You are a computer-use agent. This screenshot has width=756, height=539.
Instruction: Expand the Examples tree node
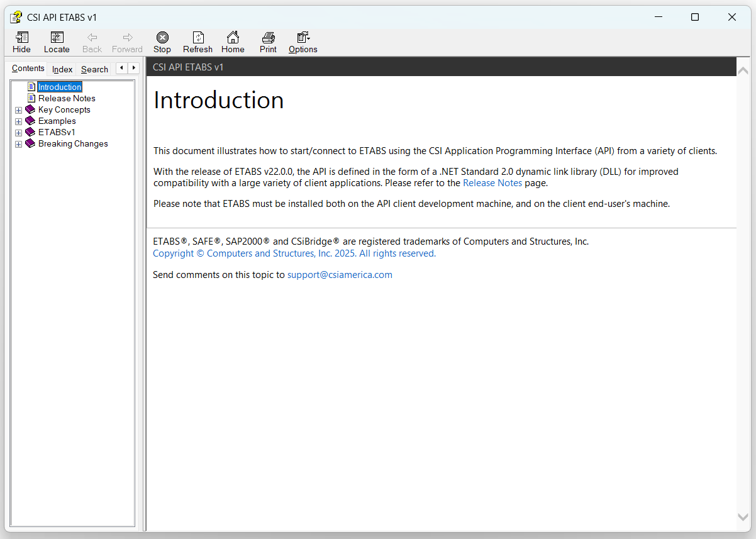click(x=18, y=121)
